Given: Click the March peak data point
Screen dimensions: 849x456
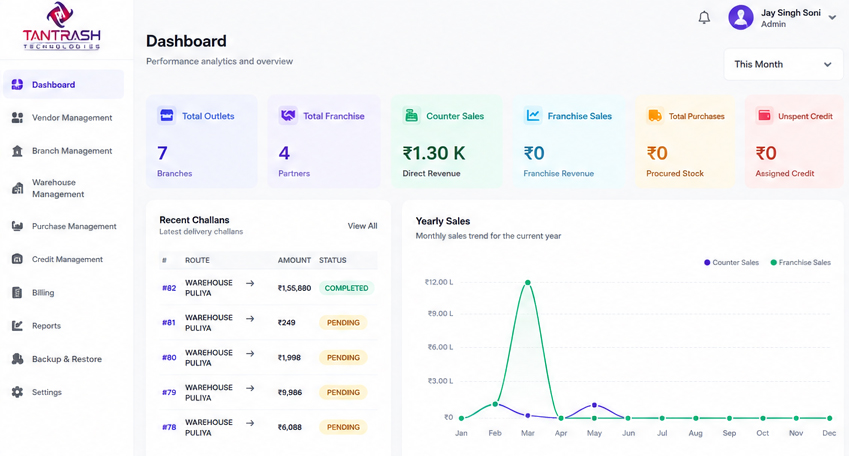Looking at the screenshot, I should click(x=527, y=283).
